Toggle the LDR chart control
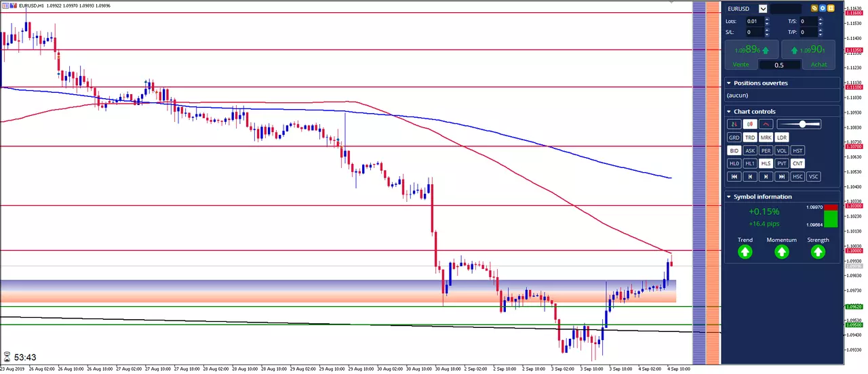Image resolution: width=868 pixels, height=374 pixels. click(783, 138)
